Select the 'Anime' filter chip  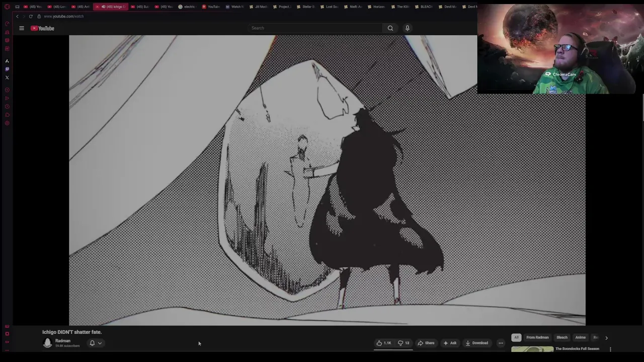(x=580, y=337)
